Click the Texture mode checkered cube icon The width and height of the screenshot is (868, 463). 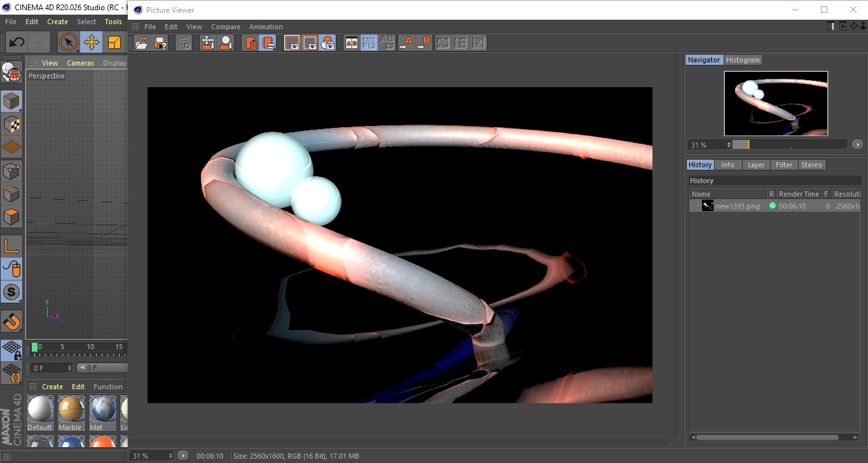click(11, 125)
